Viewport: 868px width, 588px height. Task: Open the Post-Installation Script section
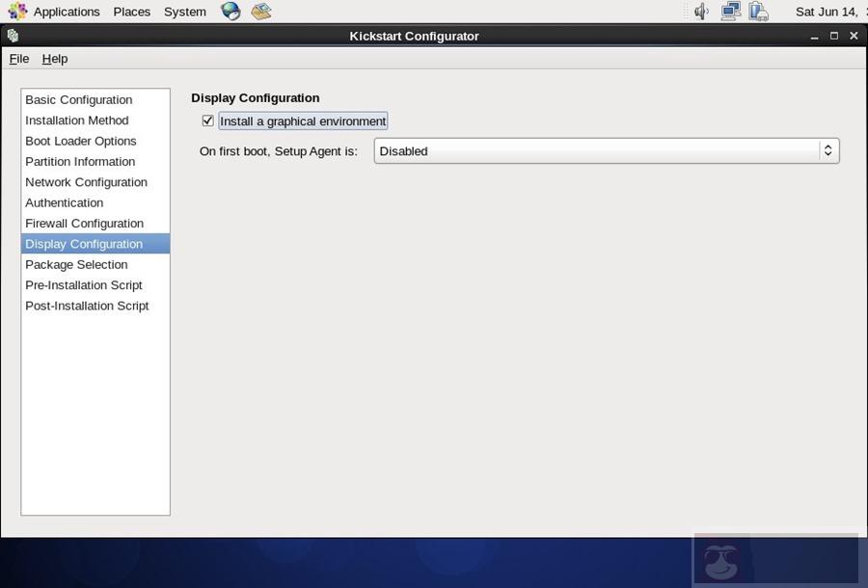(x=87, y=306)
